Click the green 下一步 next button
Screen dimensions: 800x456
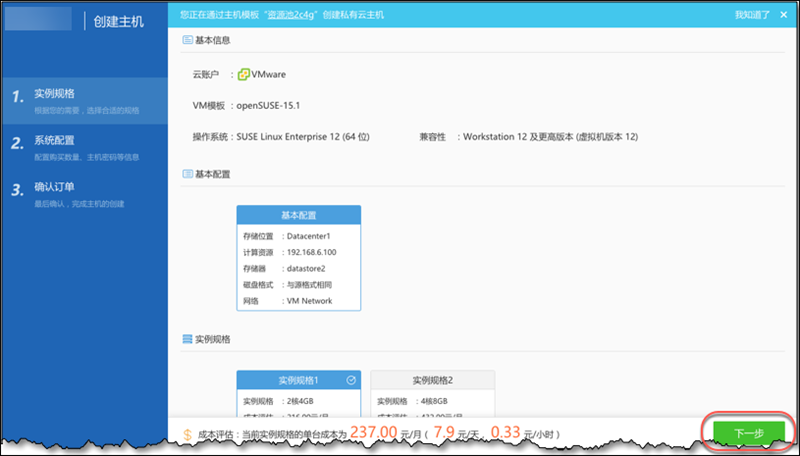pyautogui.click(x=748, y=433)
